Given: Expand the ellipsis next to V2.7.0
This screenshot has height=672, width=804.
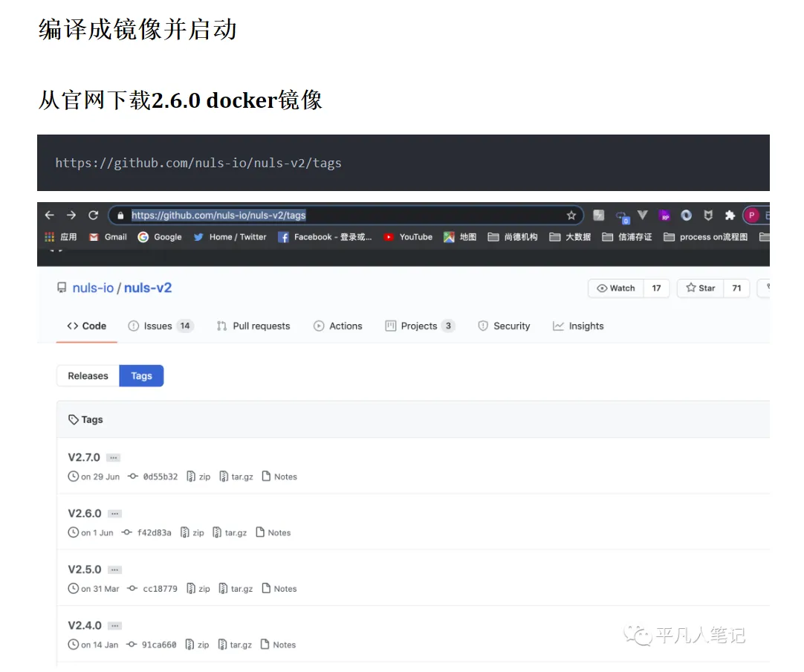Looking at the screenshot, I should coord(114,458).
